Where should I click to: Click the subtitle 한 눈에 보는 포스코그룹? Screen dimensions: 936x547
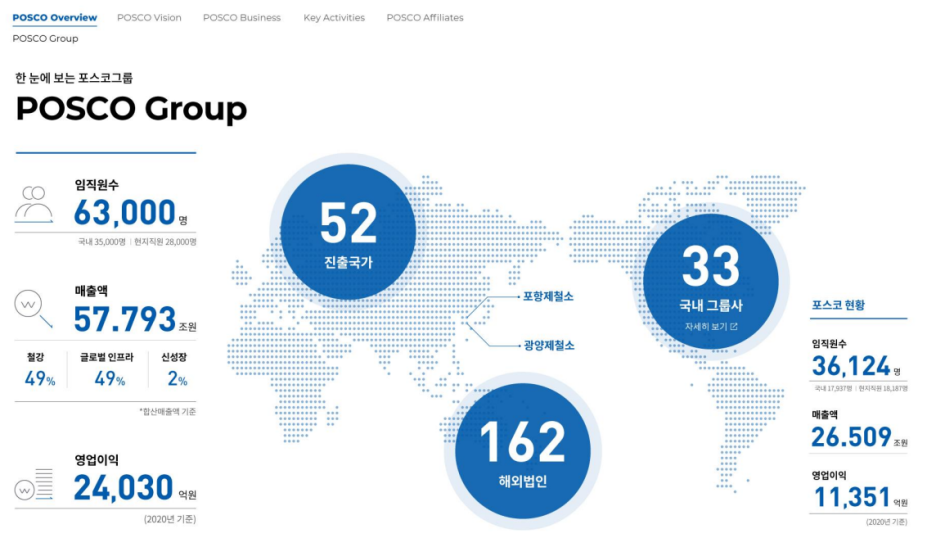(x=74, y=78)
